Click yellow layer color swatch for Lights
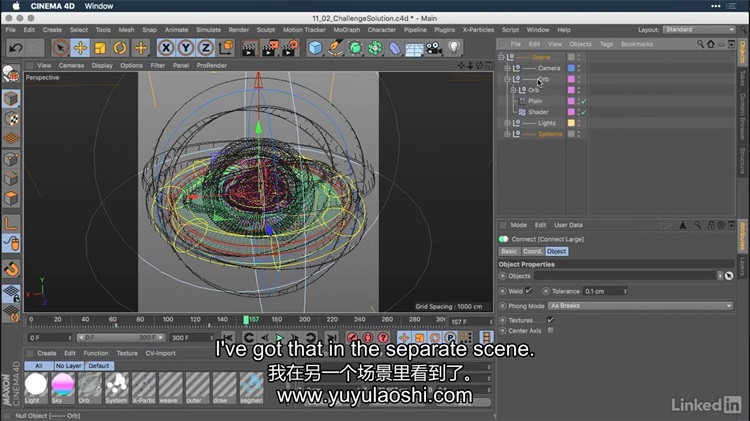750x421 pixels. click(571, 123)
